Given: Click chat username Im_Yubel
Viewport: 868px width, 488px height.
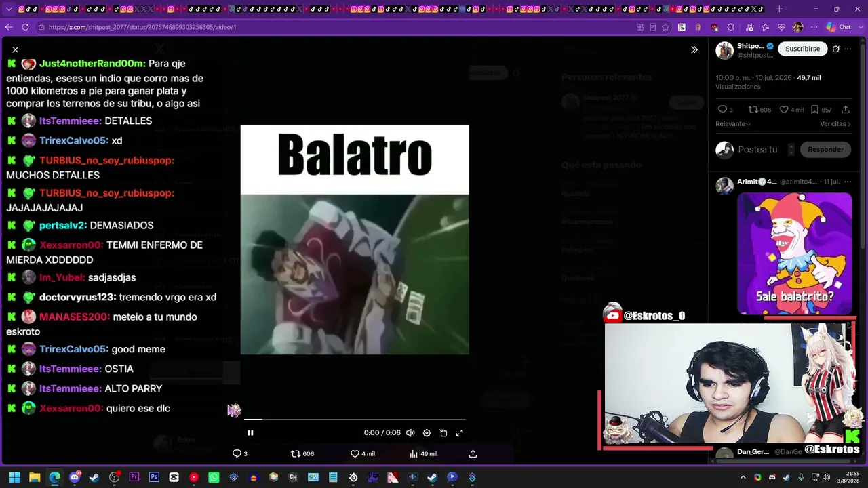Looking at the screenshot, I should pyautogui.click(x=62, y=278).
